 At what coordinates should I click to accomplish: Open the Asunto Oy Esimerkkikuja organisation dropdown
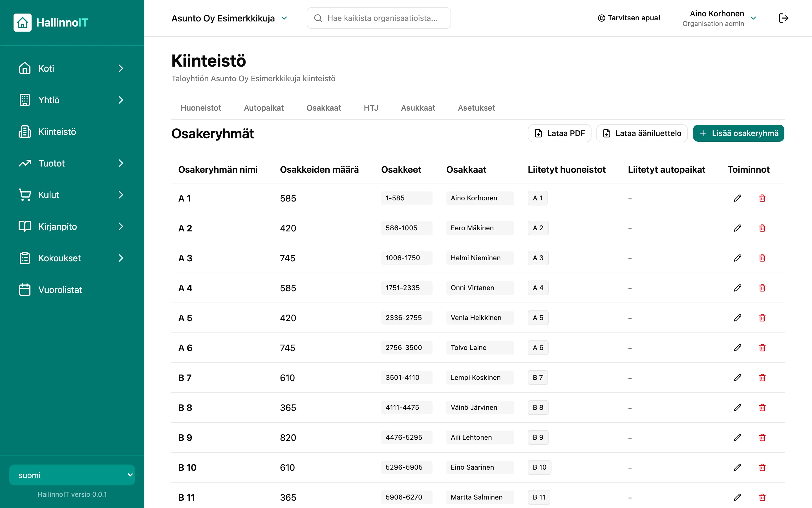(x=230, y=18)
